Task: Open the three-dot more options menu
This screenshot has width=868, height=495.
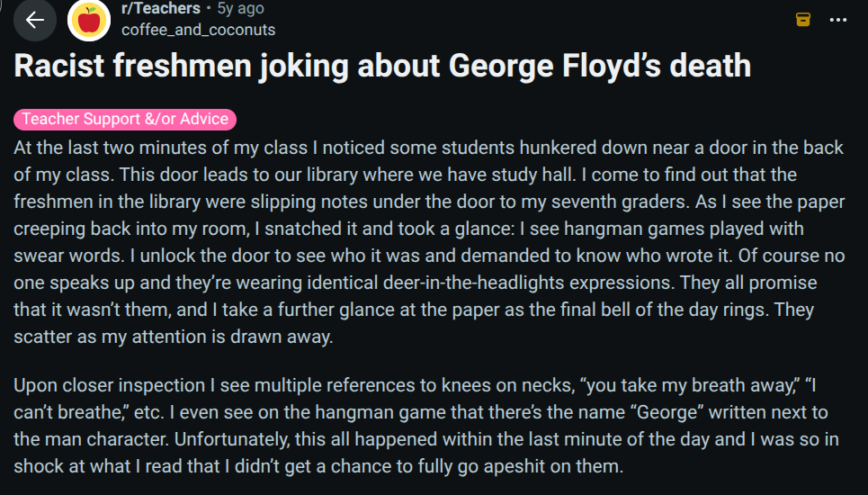Action: (x=837, y=19)
